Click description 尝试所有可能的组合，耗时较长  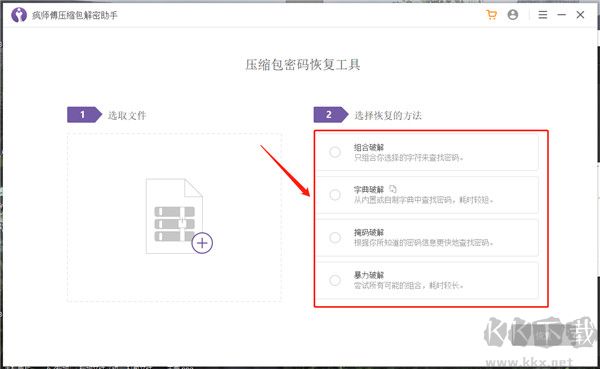408,285
